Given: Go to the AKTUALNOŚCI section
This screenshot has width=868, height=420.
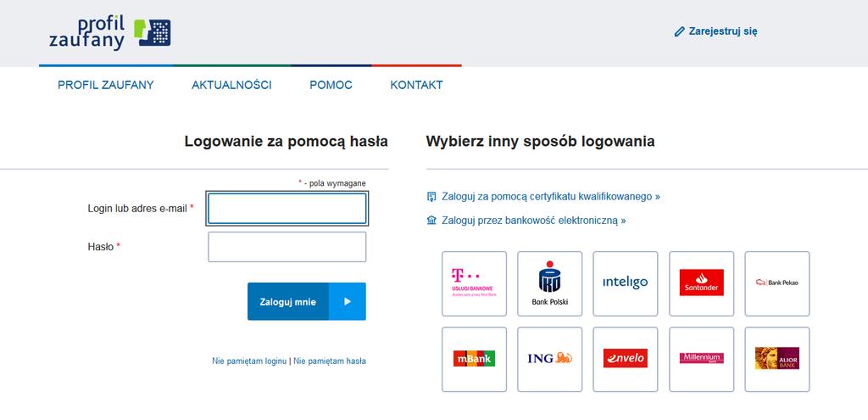Looking at the screenshot, I should 231,85.
